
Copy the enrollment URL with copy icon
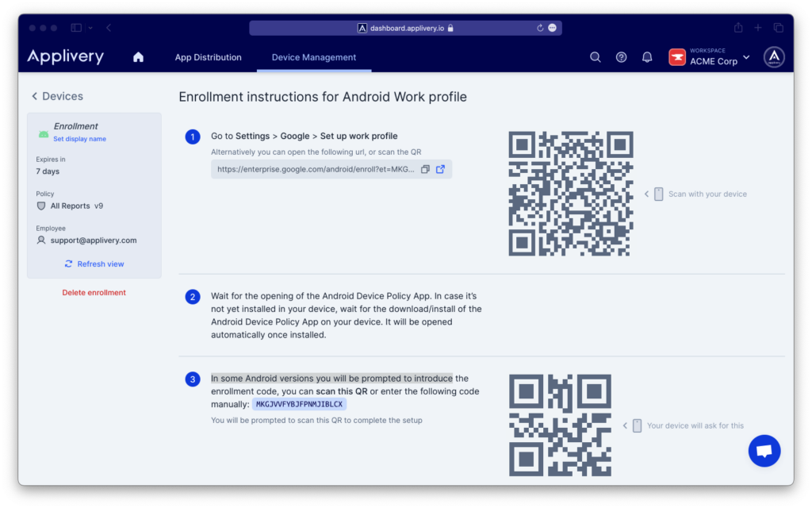(x=425, y=169)
